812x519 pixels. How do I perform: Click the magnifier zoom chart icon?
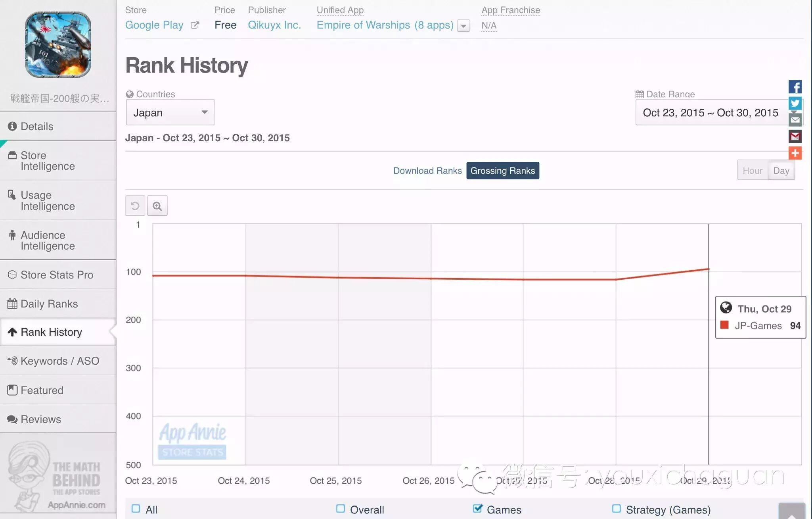pos(157,206)
